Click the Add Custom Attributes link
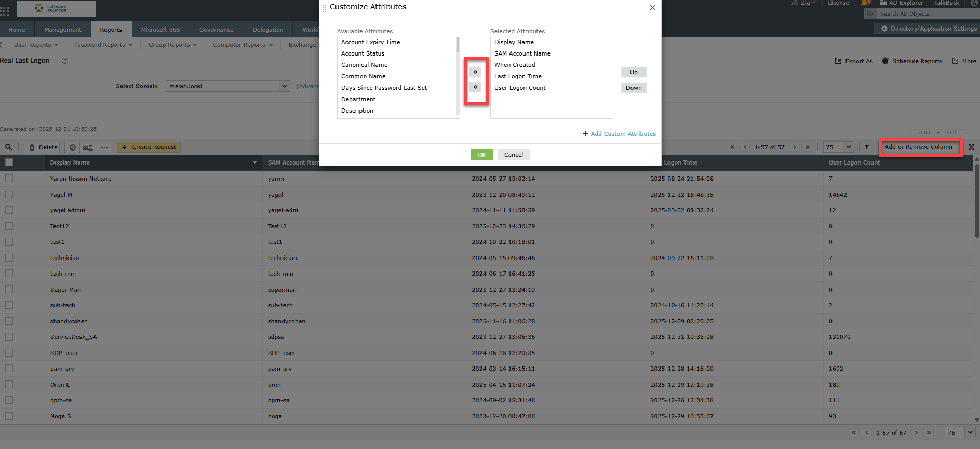 pos(623,134)
